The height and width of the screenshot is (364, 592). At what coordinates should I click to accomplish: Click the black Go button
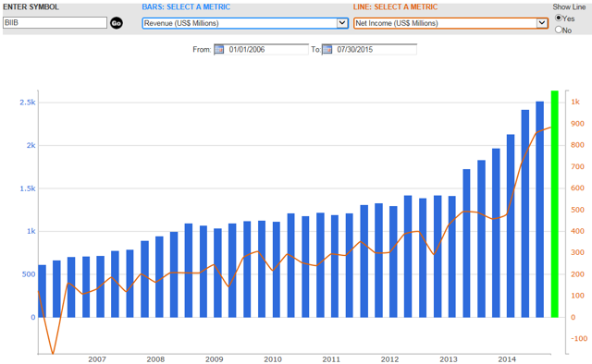click(117, 23)
